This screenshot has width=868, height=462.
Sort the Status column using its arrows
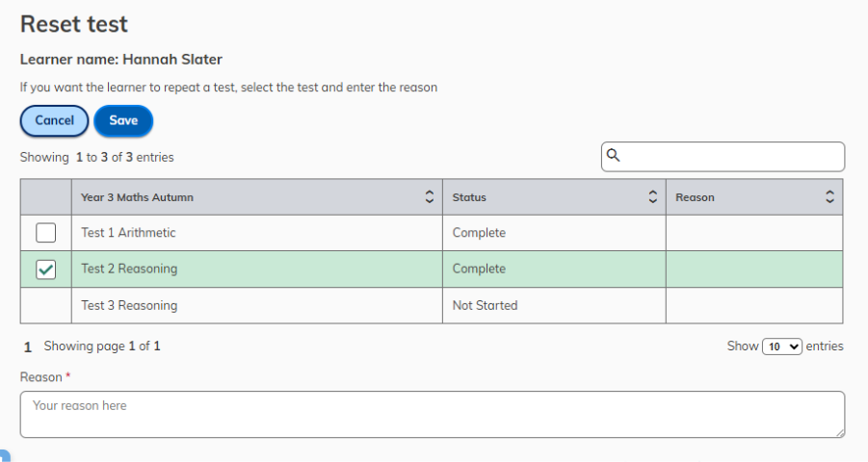pyautogui.click(x=652, y=197)
